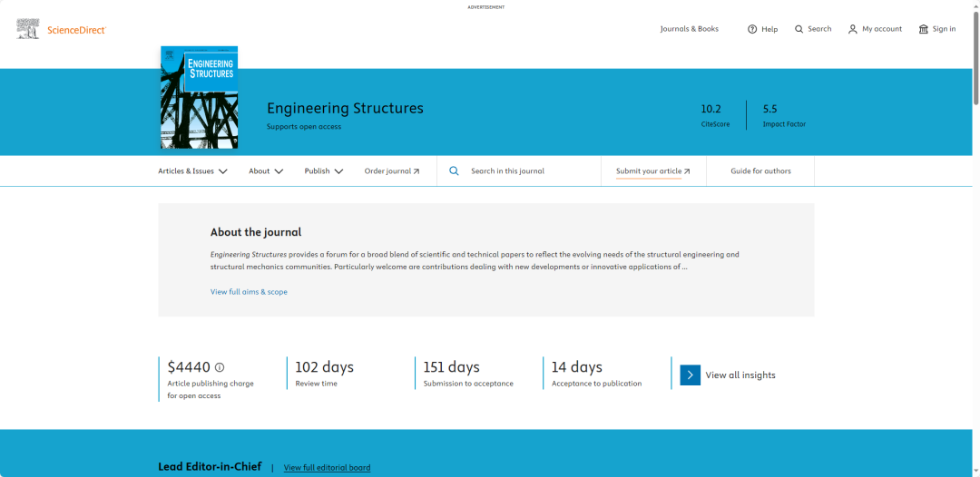Click the Help question mark icon
Viewport: 980px width, 477px height.
tap(752, 29)
